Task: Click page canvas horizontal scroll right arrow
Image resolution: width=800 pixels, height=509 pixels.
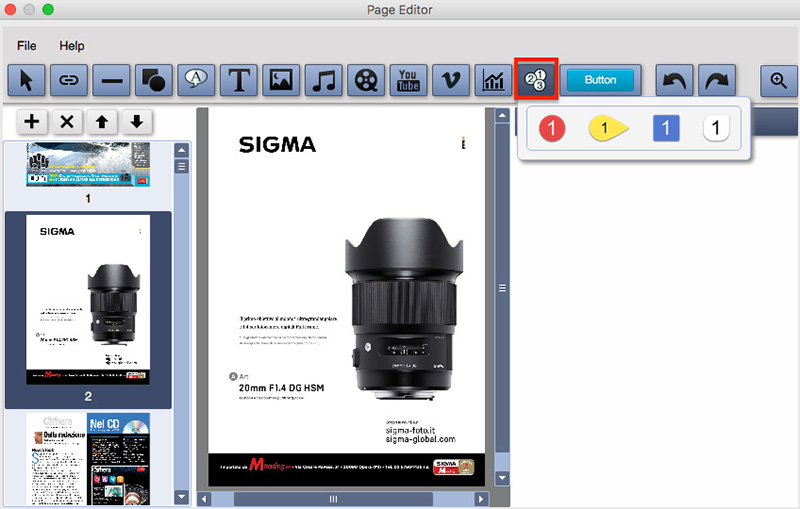Action: (481, 499)
